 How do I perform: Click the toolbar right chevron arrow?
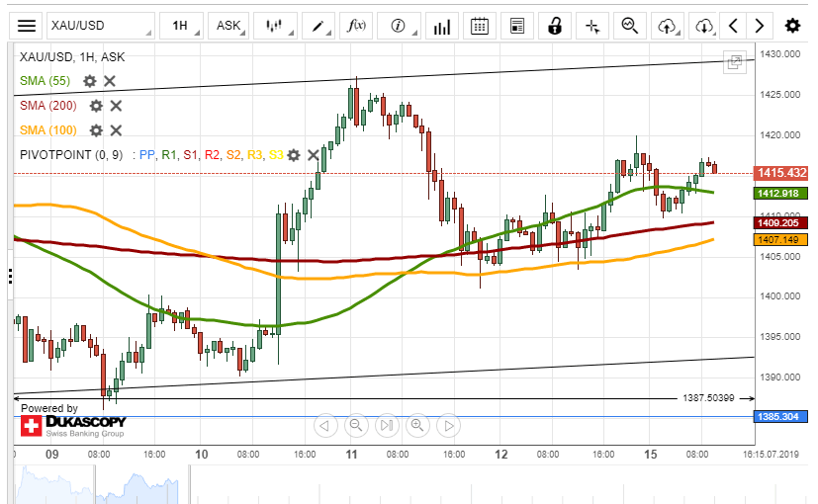click(760, 26)
